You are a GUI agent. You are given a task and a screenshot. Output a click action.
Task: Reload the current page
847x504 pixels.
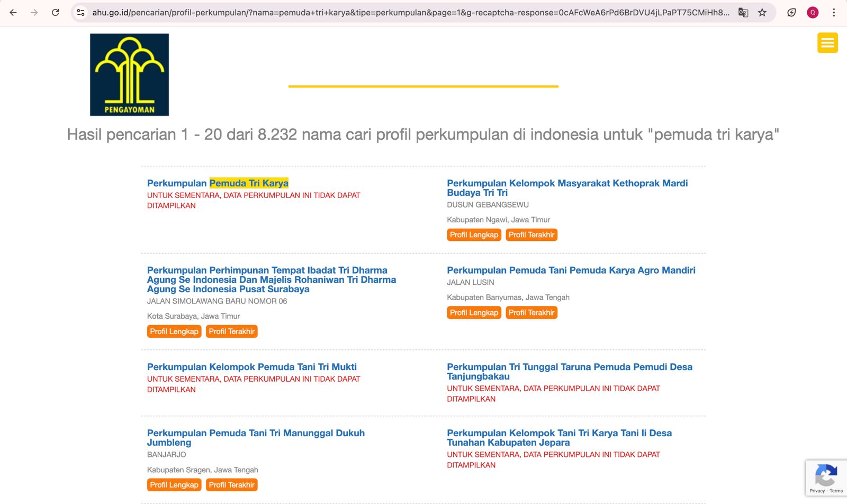point(55,12)
